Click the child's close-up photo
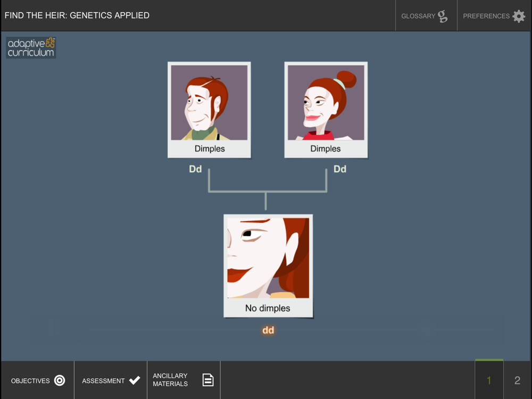Screen dimensions: 532x399 pyautogui.click(x=268, y=258)
